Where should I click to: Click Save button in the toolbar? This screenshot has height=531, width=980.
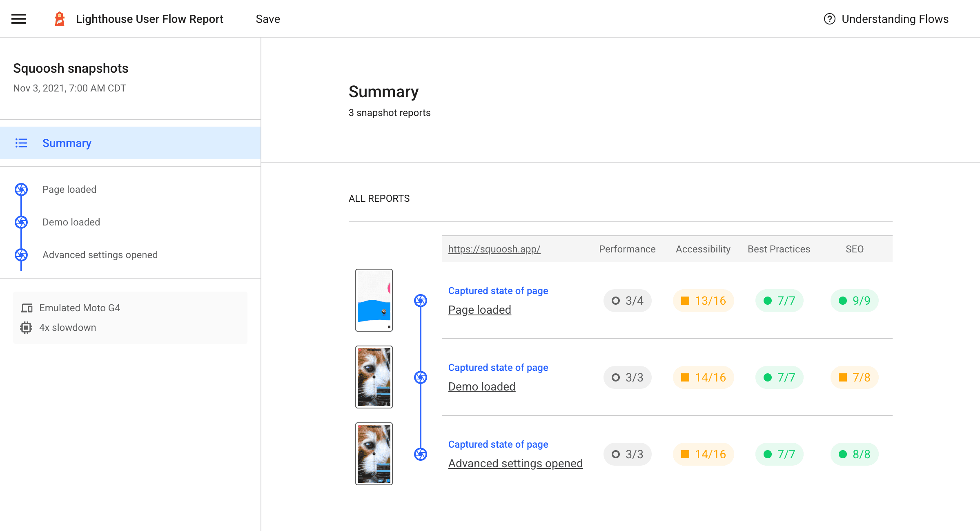click(x=268, y=19)
